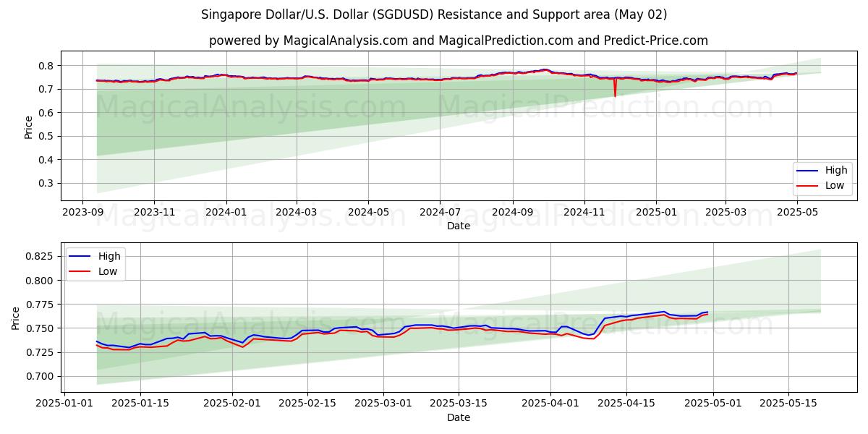868x434 pixels.
Task: Click the 0.8 price tick on top chart
Action: (48, 66)
